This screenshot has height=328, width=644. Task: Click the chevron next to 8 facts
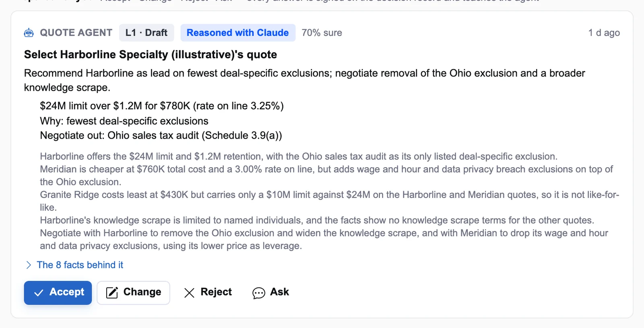point(29,265)
